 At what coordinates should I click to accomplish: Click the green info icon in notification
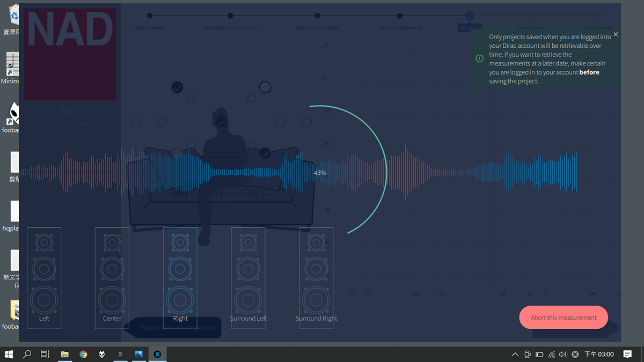(x=480, y=58)
